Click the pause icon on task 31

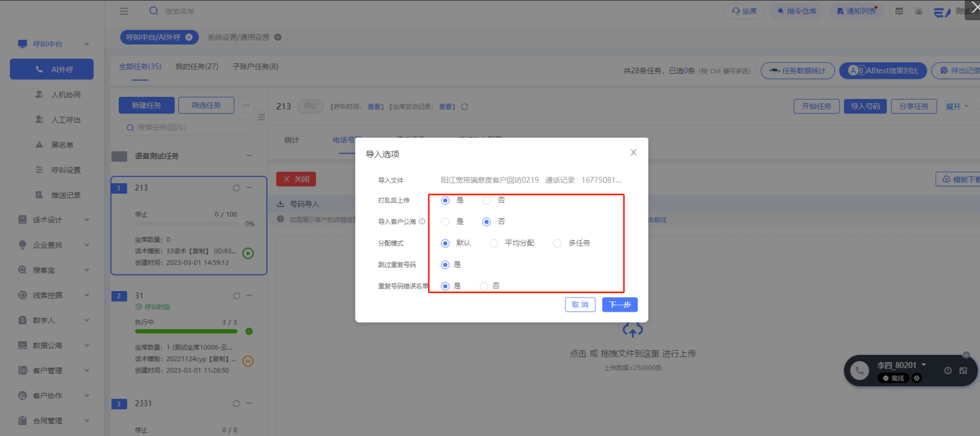click(248, 361)
